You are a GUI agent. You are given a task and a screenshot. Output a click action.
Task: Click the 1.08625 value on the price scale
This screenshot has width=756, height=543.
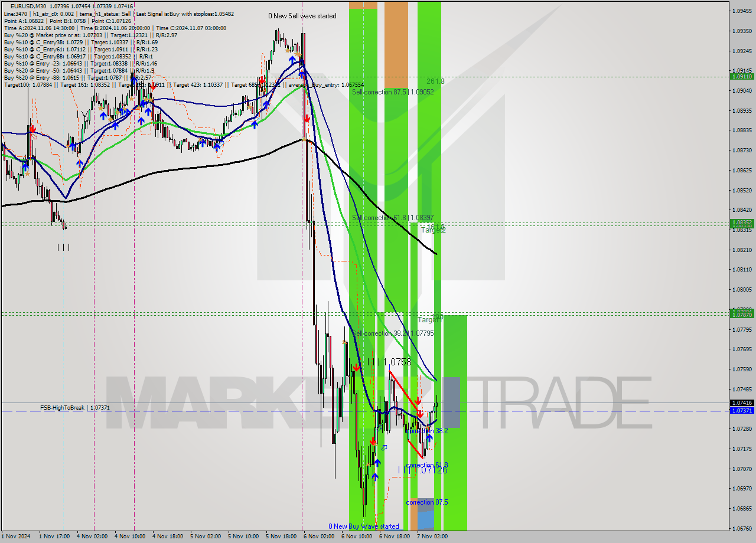coord(742,170)
